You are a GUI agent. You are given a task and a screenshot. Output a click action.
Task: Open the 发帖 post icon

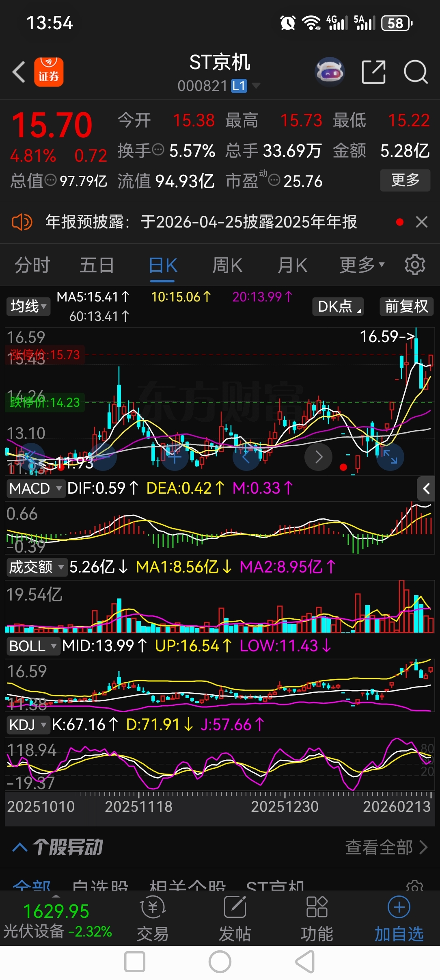pyautogui.click(x=235, y=919)
